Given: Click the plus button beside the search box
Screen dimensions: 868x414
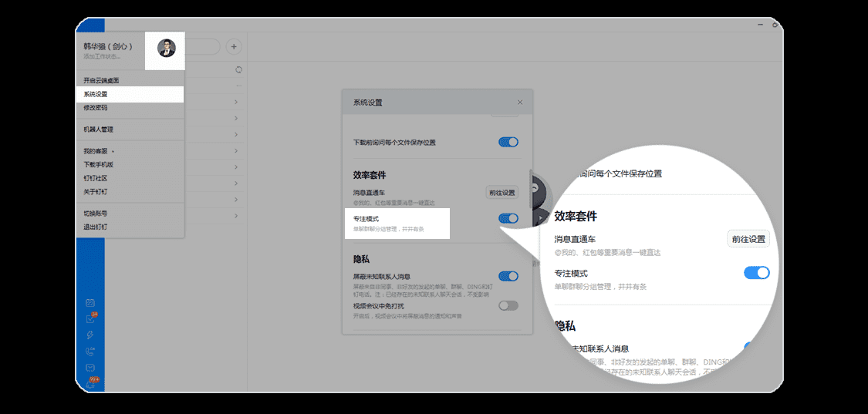Looking at the screenshot, I should 234,47.
